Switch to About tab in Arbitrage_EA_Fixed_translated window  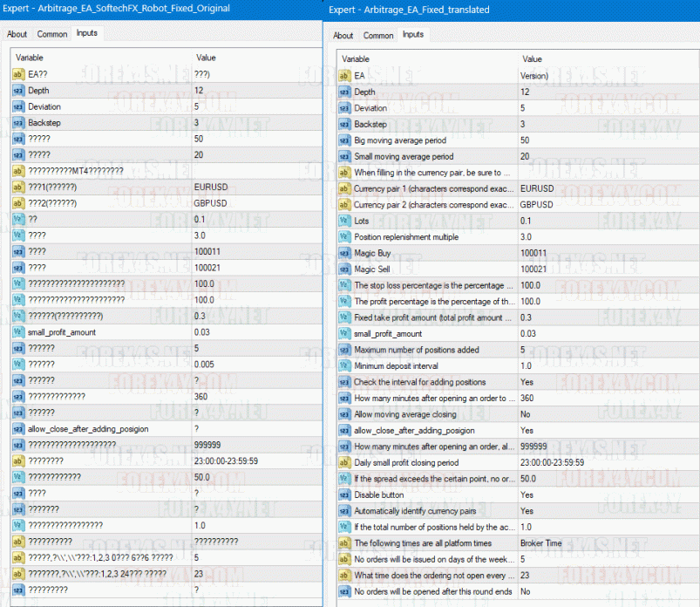click(x=343, y=36)
